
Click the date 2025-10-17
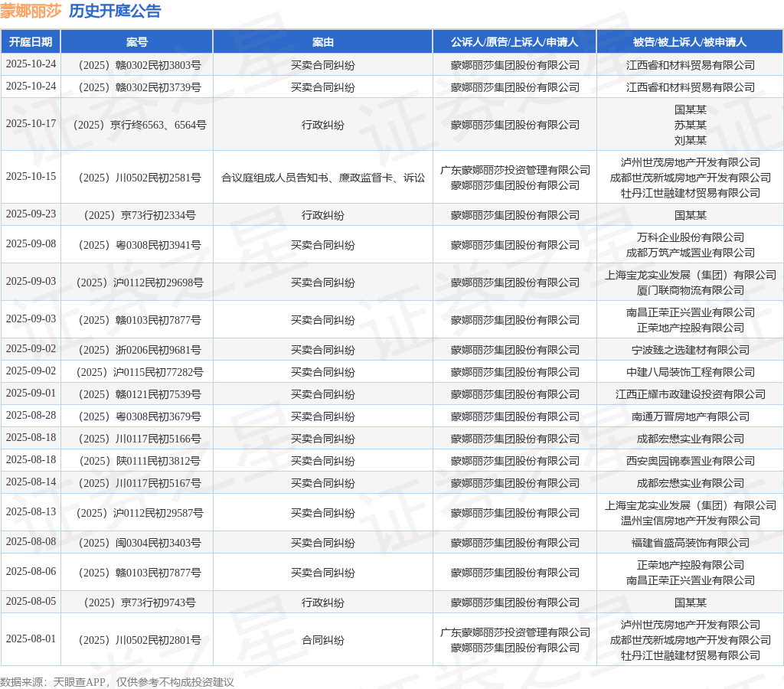coord(31,123)
